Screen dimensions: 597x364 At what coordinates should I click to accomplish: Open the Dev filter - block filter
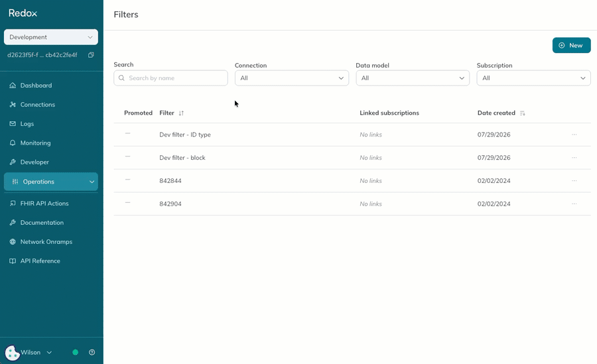pyautogui.click(x=182, y=158)
